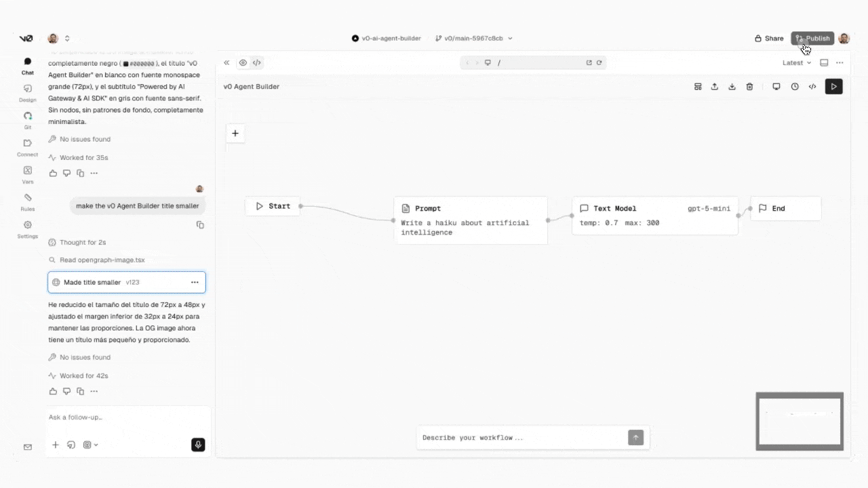Open the v0/main-5967c8cb branch dropdown
The image size is (868, 488).
(475, 38)
